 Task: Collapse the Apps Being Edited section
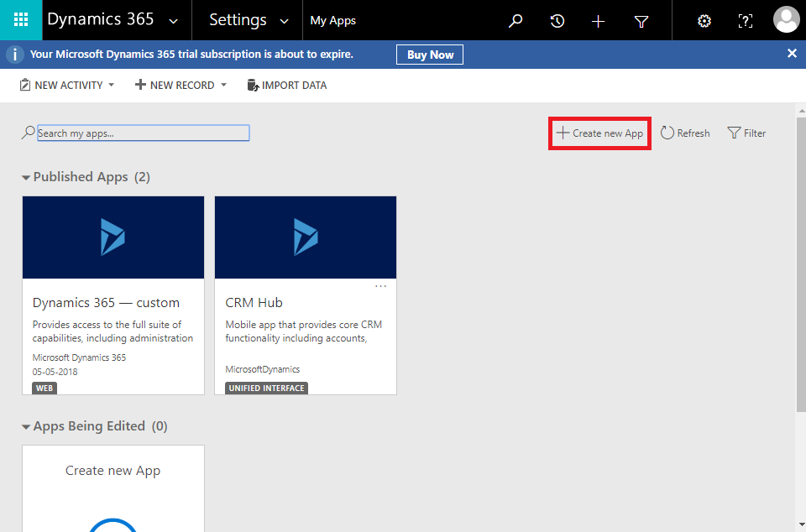[x=26, y=427]
